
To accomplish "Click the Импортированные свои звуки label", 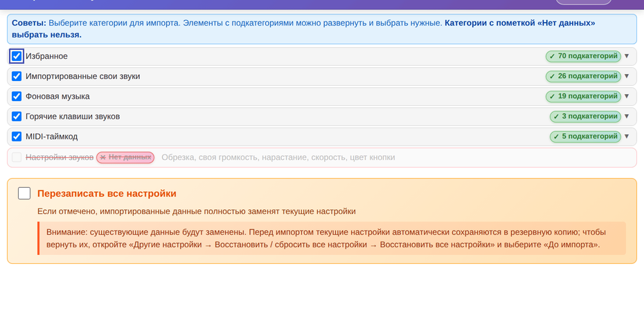I will (82, 76).
